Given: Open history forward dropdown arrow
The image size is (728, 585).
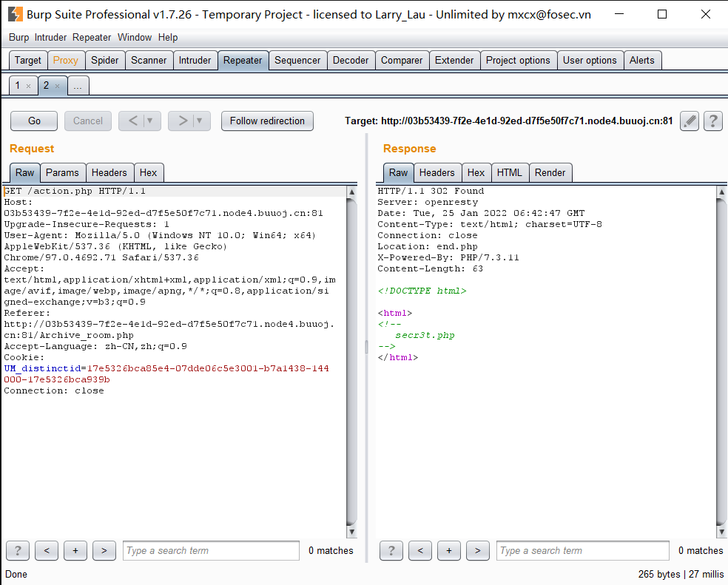Looking at the screenshot, I should [x=200, y=121].
